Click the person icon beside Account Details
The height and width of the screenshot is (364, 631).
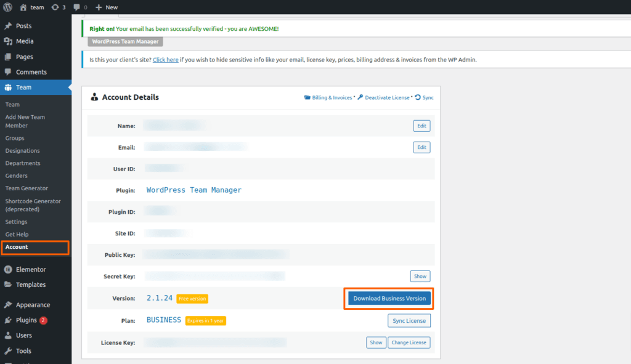(x=94, y=97)
